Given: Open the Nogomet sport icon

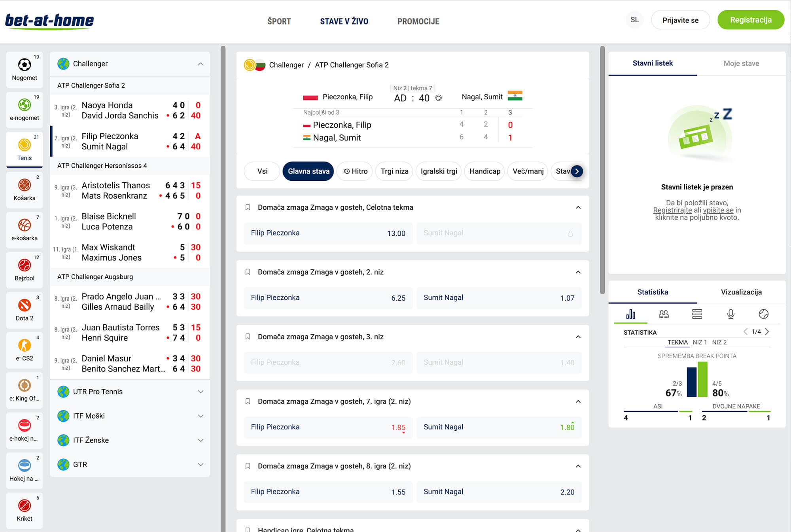Looking at the screenshot, I should pos(25,69).
